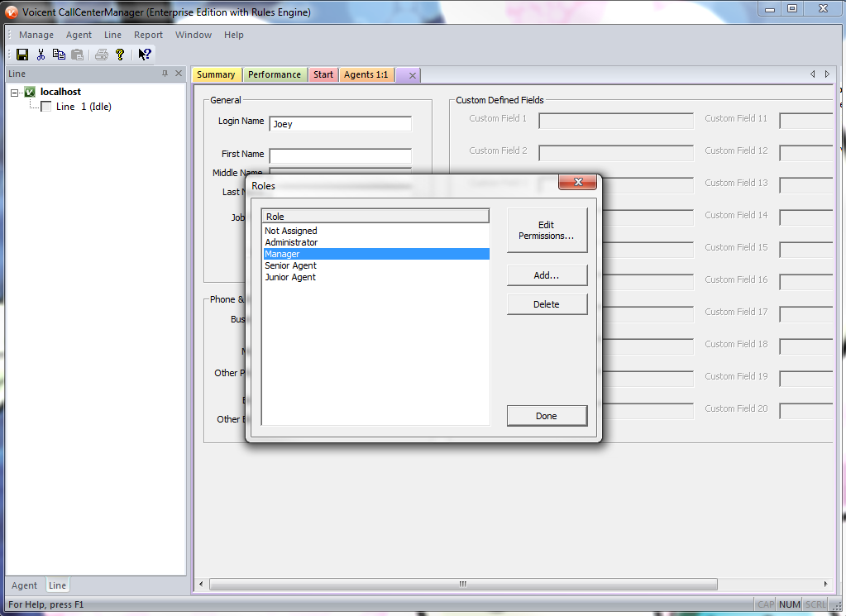Click the Copy icon in toolbar
Image resolution: width=846 pixels, height=616 pixels.
59,55
